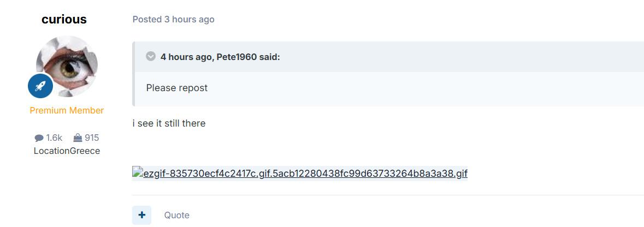The image size is (644, 227).
Task: Click the 1.6k post count
Action: coord(54,138)
